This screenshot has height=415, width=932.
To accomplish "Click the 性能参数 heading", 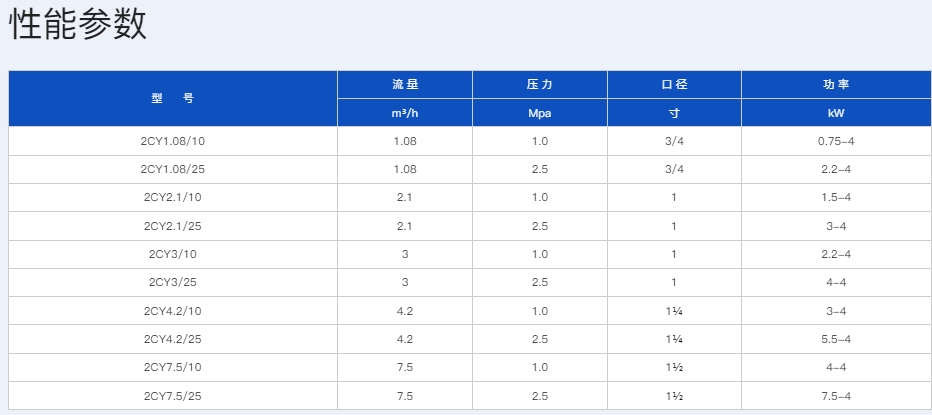I will point(78,25).
